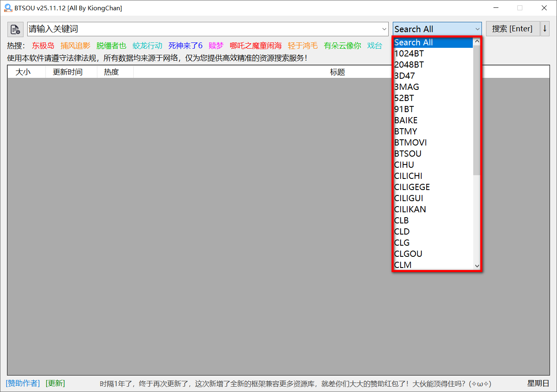
Task: Click the 东极岛 hot search term
Action: (43, 46)
